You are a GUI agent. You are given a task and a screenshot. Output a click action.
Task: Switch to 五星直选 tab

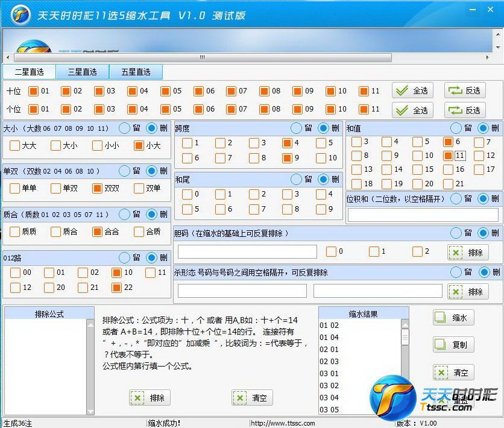[x=136, y=72]
